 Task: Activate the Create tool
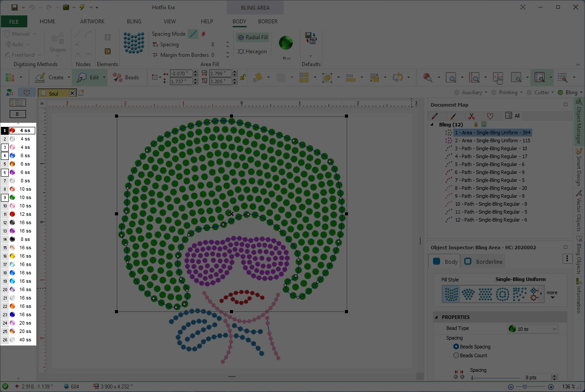(49, 78)
